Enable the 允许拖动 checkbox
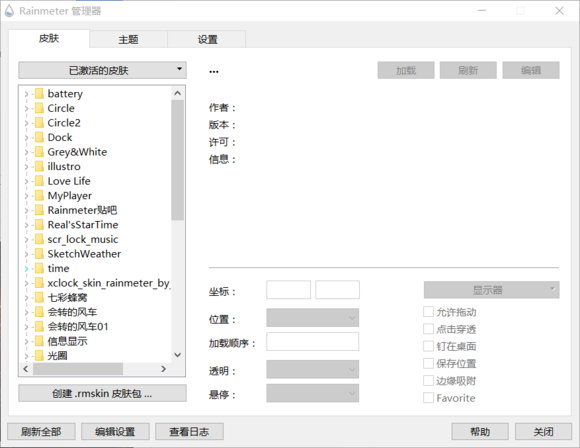The image size is (580, 448). (428, 312)
